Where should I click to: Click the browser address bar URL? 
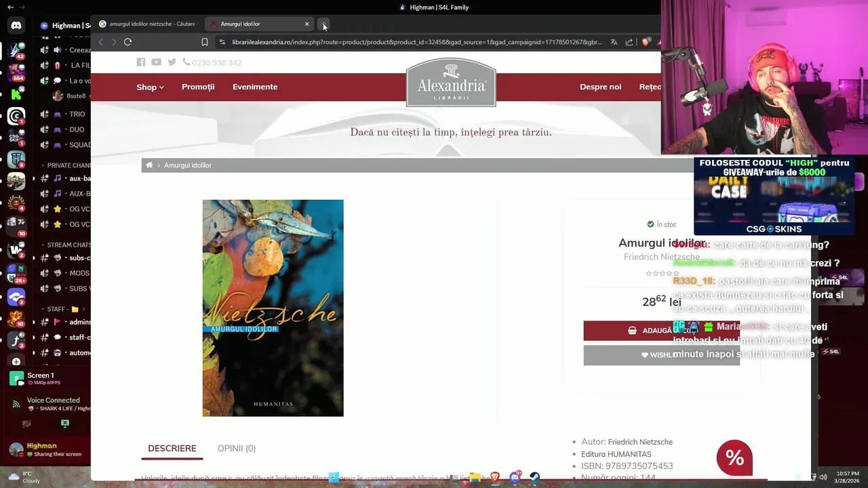[416, 42]
